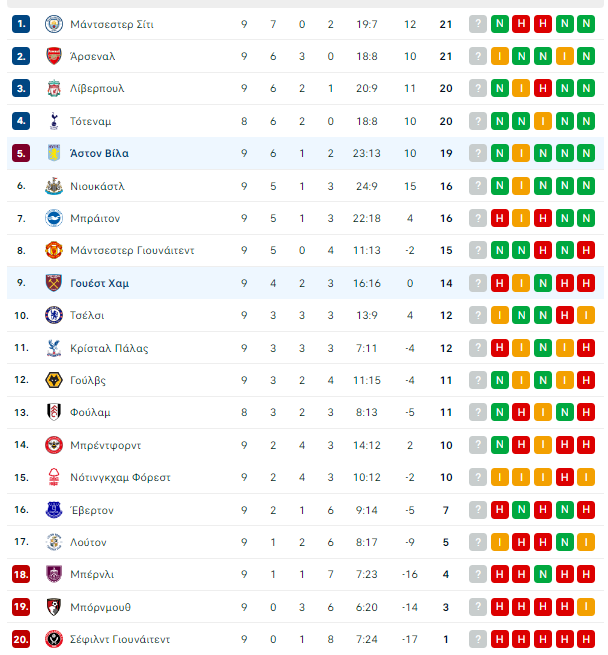Open the Σέφιλντ Γιουνάιτεντ team page

[x=120, y=640]
